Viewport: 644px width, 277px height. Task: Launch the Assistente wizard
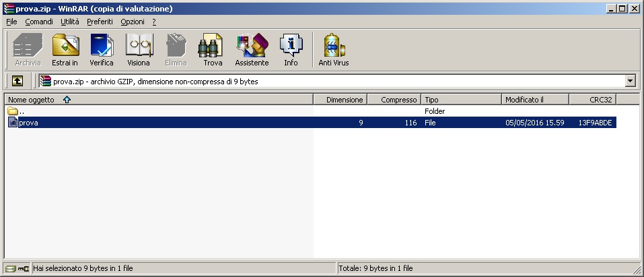click(x=252, y=50)
